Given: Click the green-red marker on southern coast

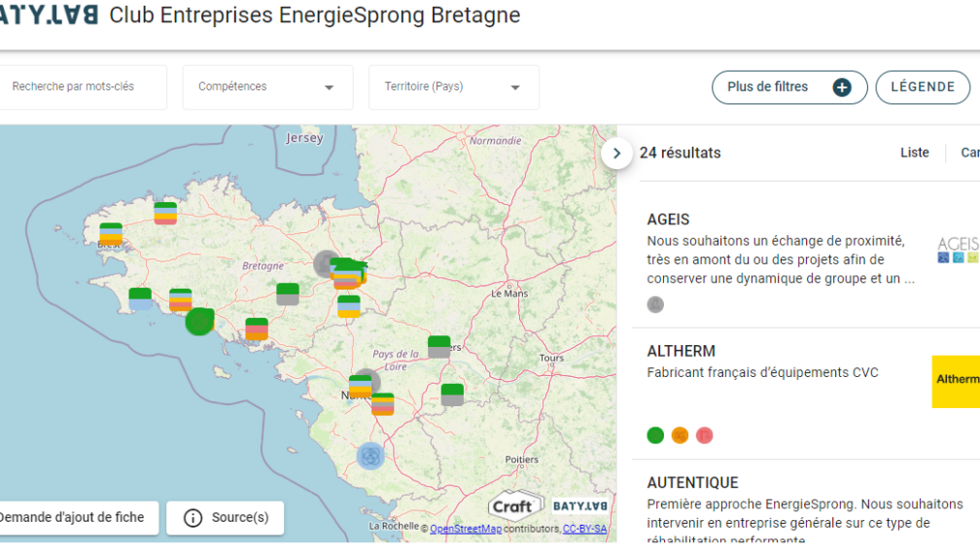Looking at the screenshot, I should 257,329.
